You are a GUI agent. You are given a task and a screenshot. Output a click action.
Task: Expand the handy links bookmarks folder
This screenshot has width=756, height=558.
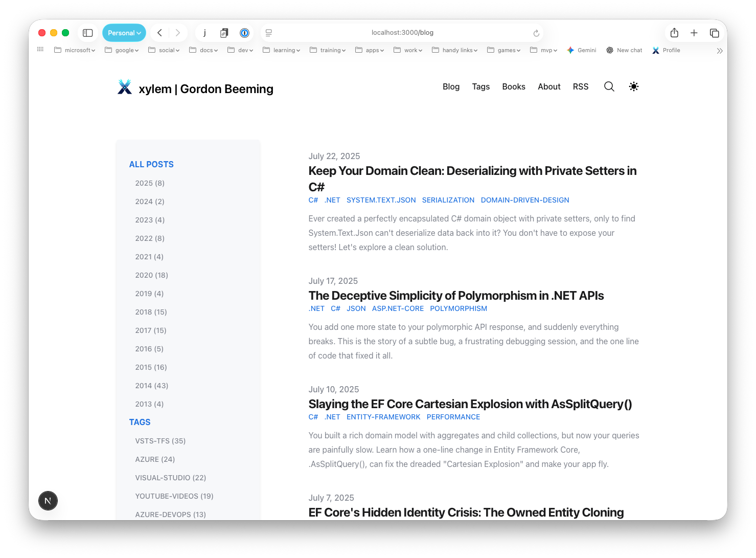click(x=455, y=50)
